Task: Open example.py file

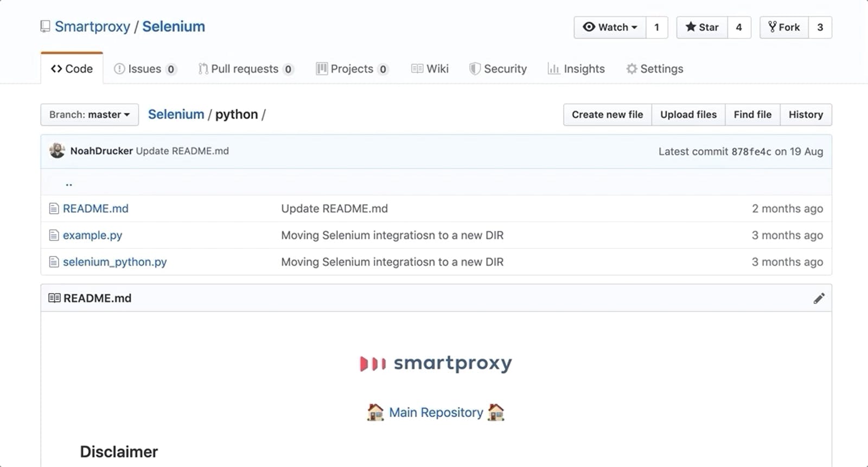Action: (92, 235)
